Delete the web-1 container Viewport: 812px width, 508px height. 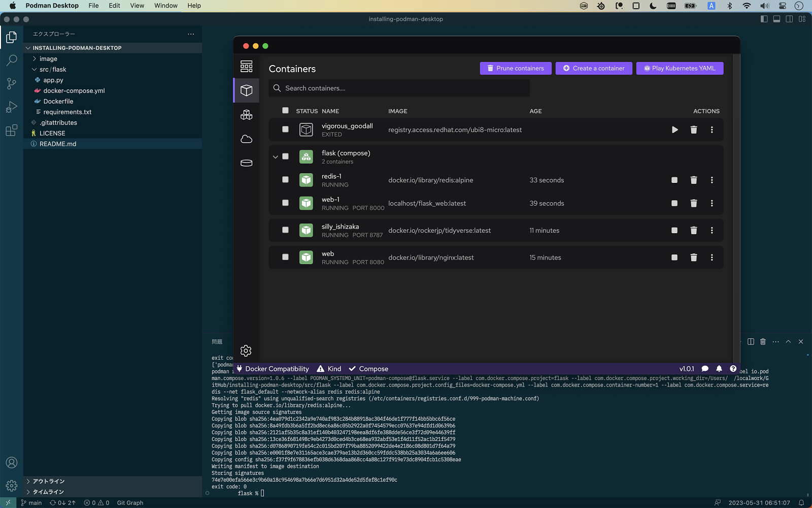[694, 203]
